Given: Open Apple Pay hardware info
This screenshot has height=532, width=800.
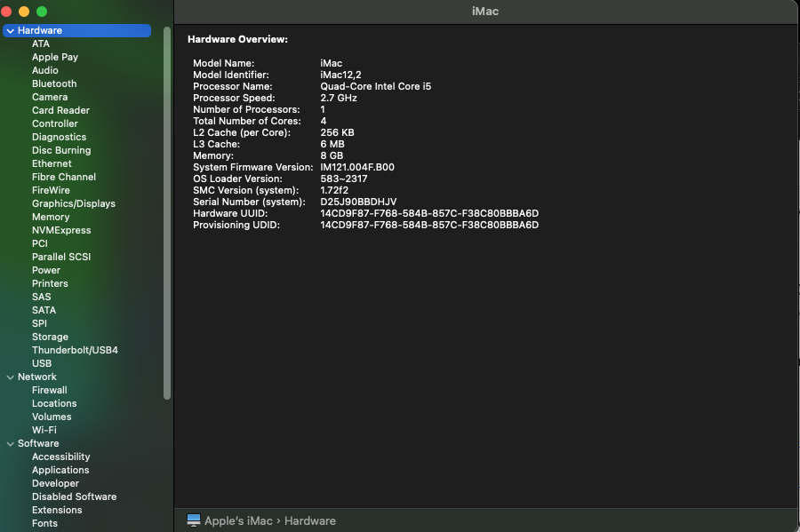Looking at the screenshot, I should coord(54,57).
